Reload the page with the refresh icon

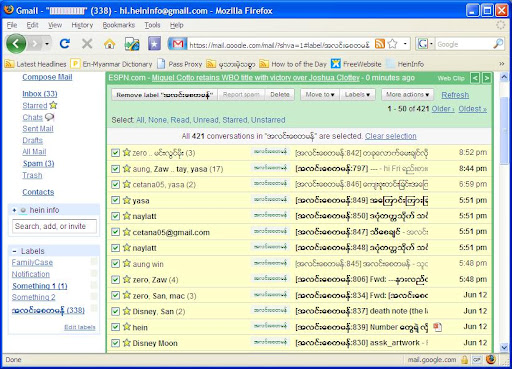click(65, 44)
